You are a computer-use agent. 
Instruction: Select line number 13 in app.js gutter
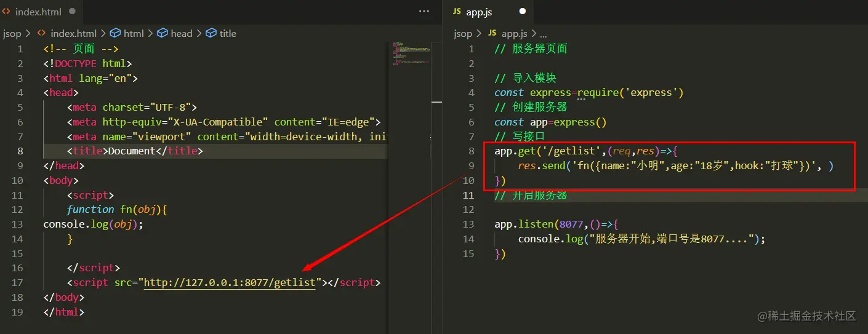[x=469, y=224]
